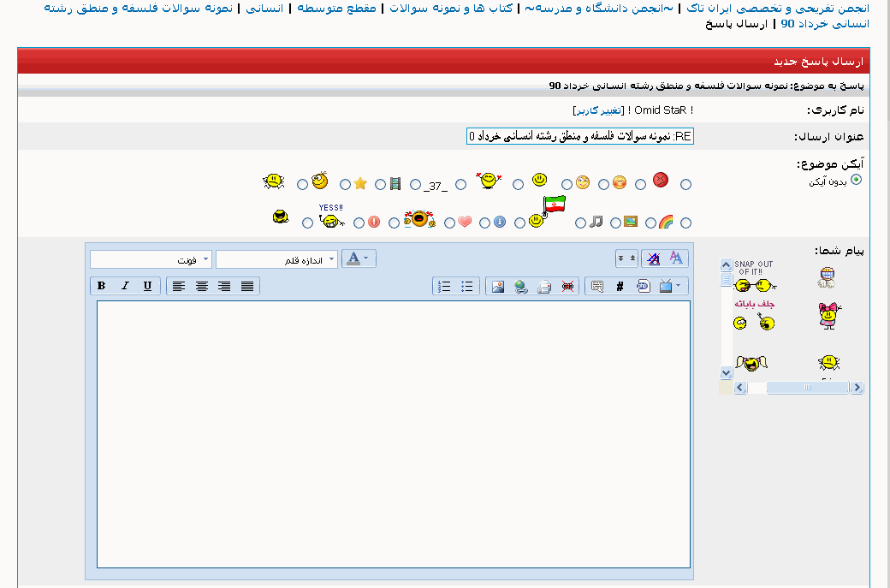Open the books and sample questions breadcrumb

pyautogui.click(x=451, y=9)
